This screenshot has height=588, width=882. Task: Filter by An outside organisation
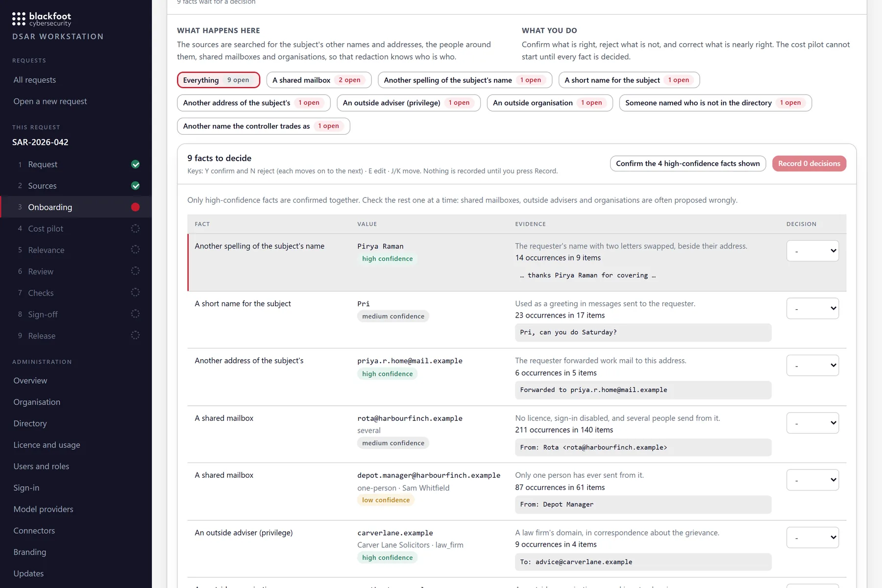(x=550, y=103)
